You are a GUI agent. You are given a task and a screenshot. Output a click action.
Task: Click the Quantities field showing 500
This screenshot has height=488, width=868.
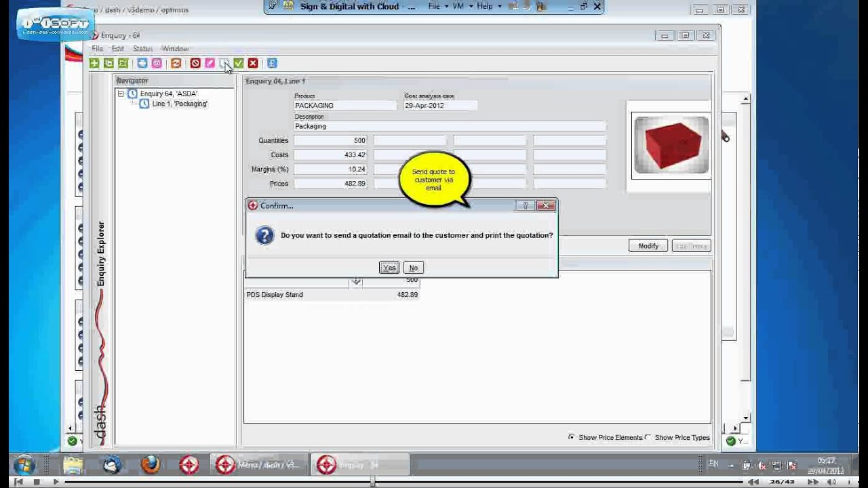pos(331,140)
